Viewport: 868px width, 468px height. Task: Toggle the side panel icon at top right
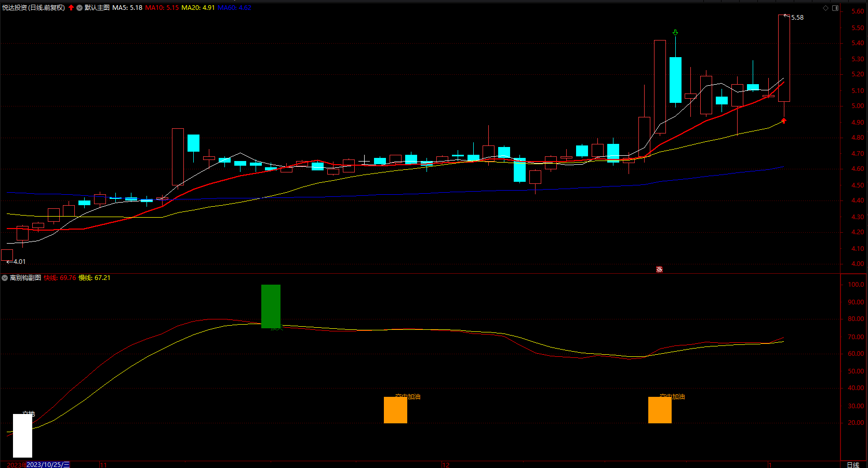click(835, 8)
